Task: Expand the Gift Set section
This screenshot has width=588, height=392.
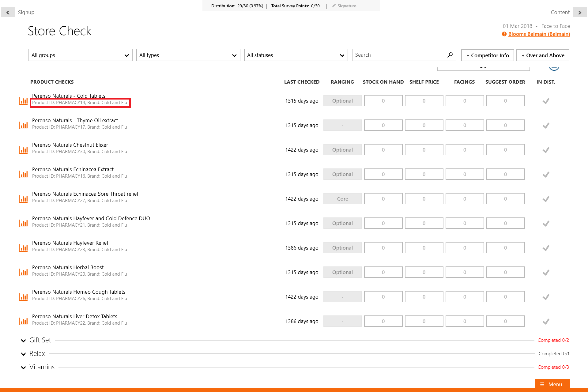Action: click(24, 340)
